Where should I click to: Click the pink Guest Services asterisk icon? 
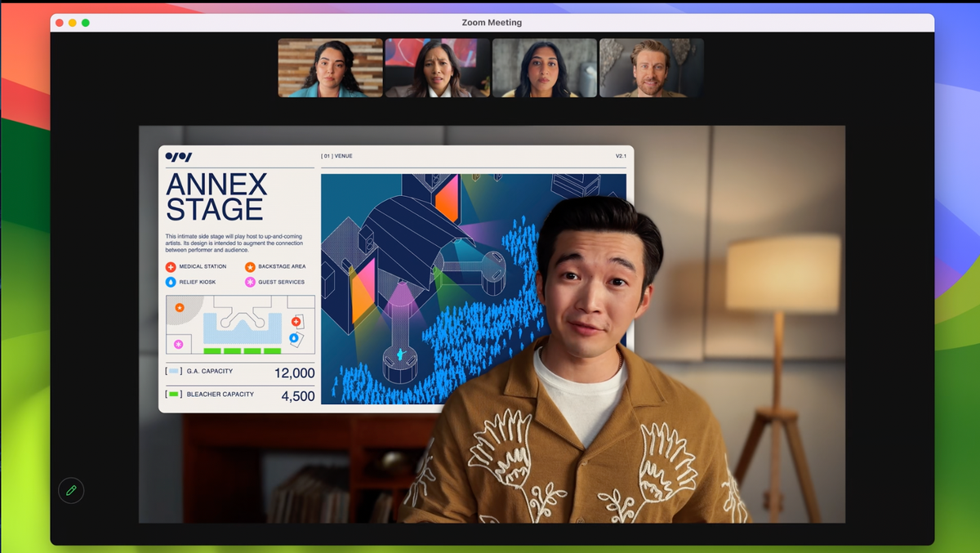pos(250,282)
